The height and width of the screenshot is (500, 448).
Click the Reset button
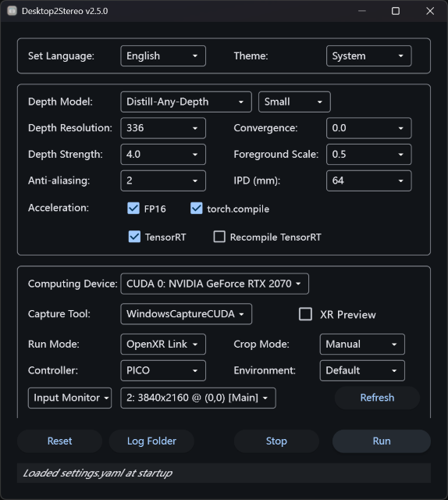click(x=59, y=441)
